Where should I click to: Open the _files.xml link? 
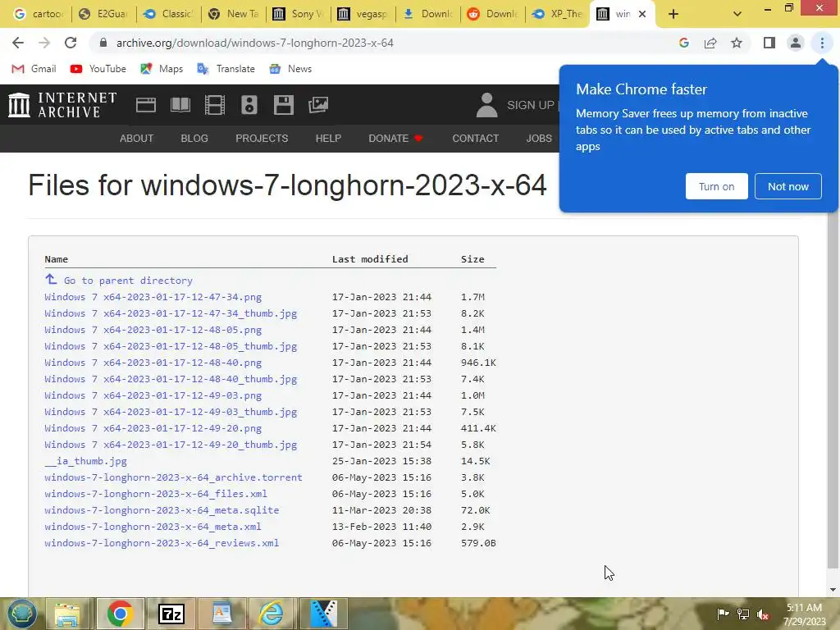point(156,494)
